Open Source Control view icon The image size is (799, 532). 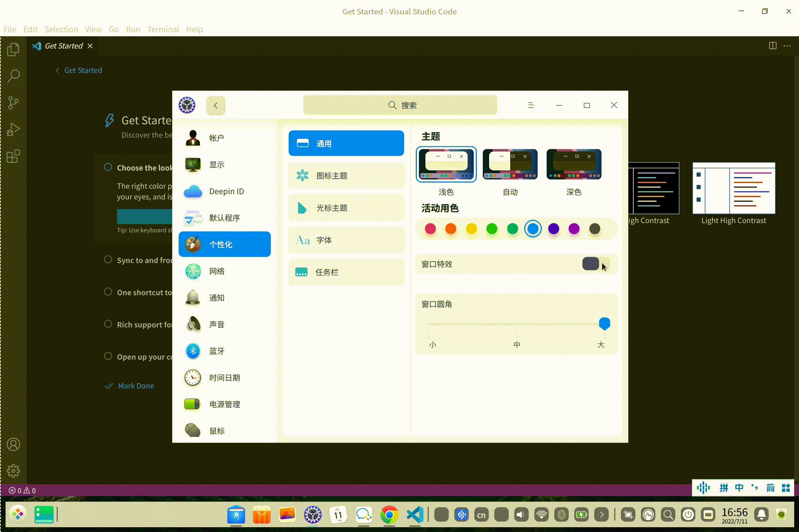[x=13, y=102]
